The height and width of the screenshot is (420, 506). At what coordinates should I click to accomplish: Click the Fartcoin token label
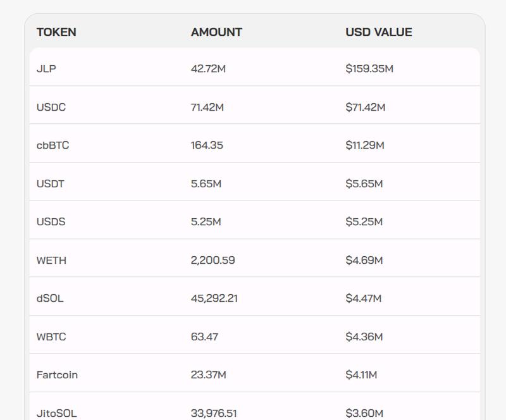tap(57, 374)
